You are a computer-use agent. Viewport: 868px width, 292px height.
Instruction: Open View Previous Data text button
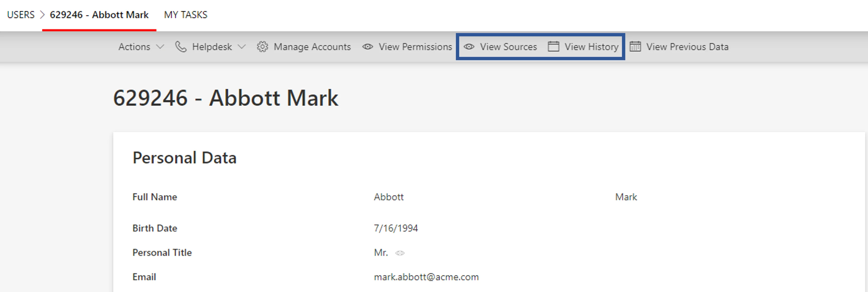pyautogui.click(x=687, y=47)
